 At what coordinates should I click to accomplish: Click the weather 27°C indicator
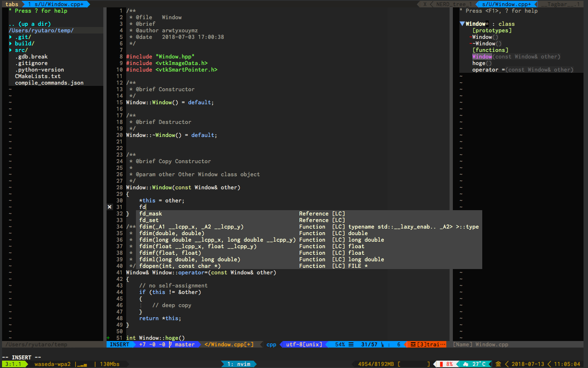(475, 364)
